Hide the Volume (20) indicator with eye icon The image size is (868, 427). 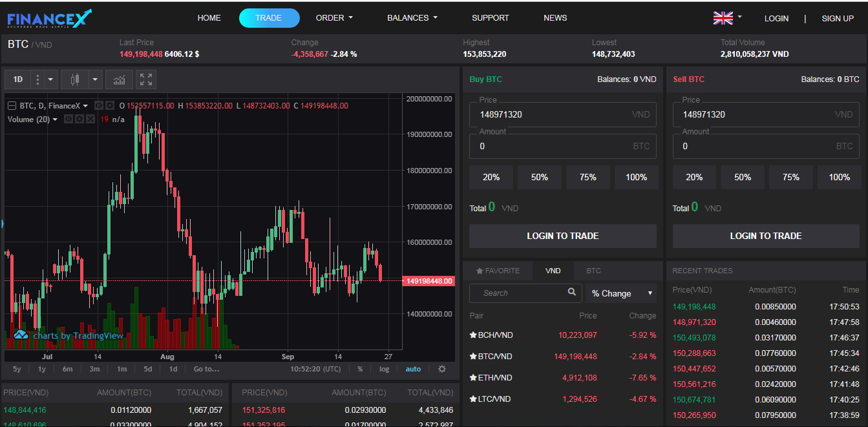click(x=68, y=119)
